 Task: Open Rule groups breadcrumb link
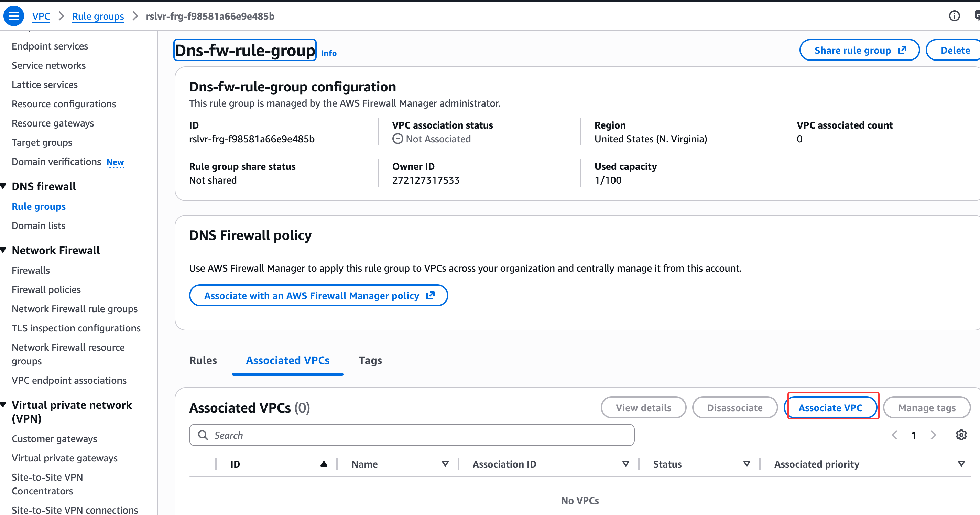[x=98, y=16]
